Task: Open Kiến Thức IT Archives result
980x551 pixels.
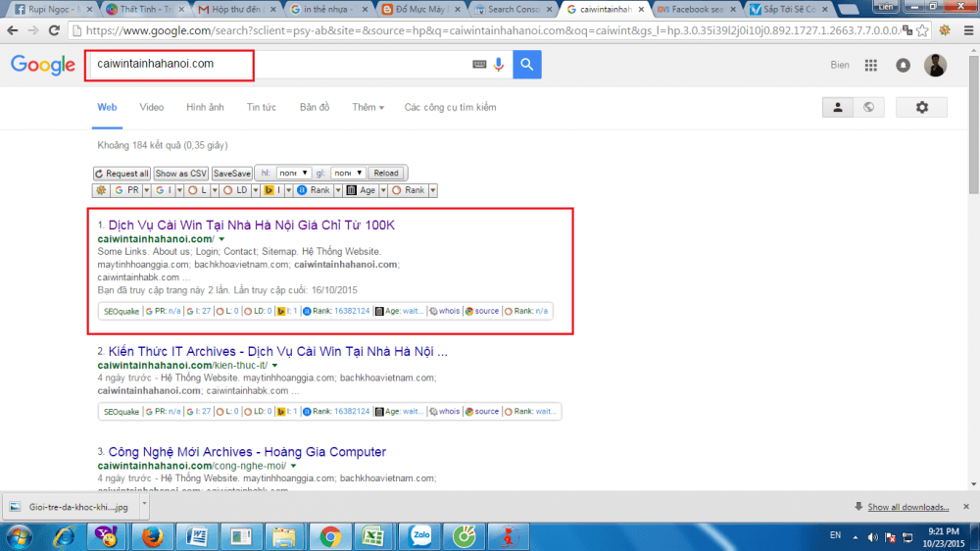Action: tap(277, 352)
